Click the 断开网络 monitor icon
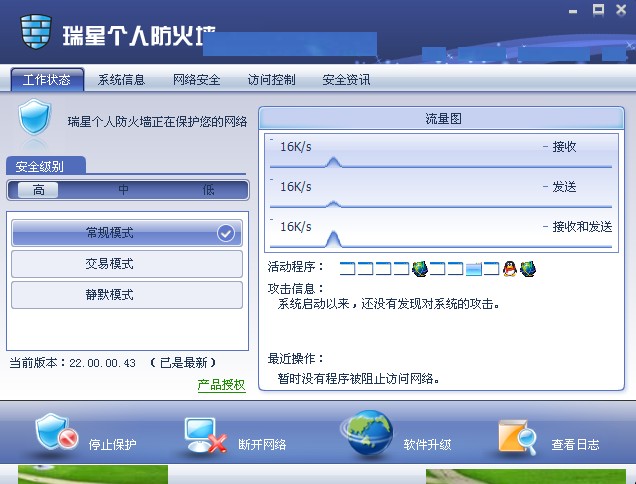Screen dimensions: 636x484 click(x=205, y=435)
